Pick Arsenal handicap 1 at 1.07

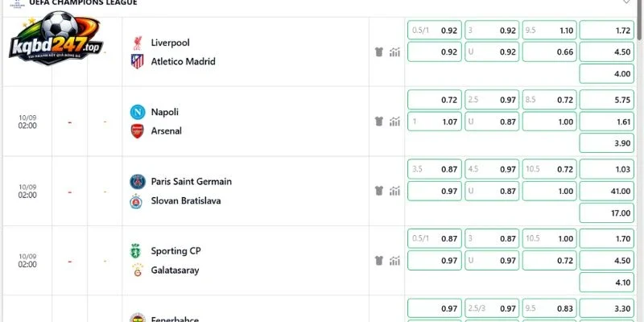click(x=435, y=122)
